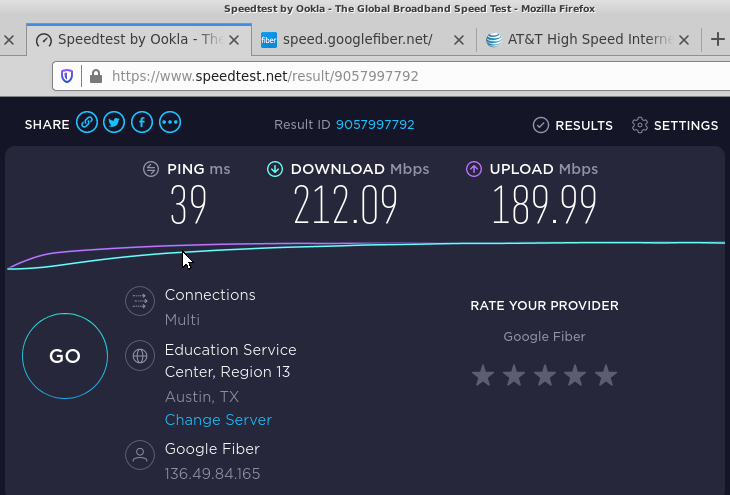The image size is (730, 495).
Task: Click the Connections mode icon
Action: [x=140, y=301]
